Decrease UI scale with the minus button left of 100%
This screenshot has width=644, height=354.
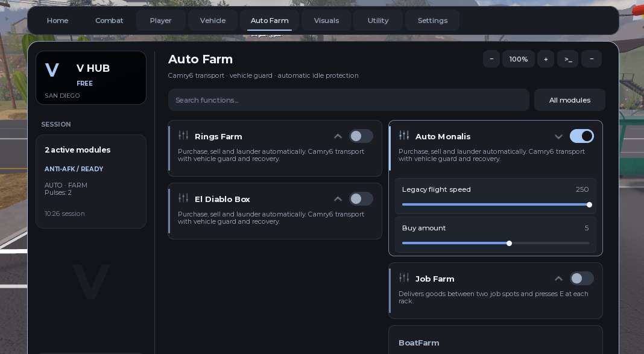(x=491, y=59)
